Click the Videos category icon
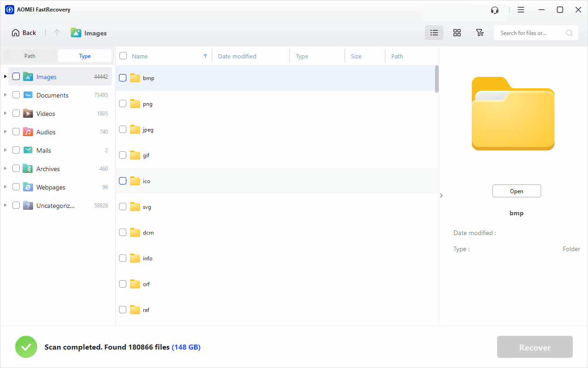This screenshot has height=368, width=588. click(28, 114)
